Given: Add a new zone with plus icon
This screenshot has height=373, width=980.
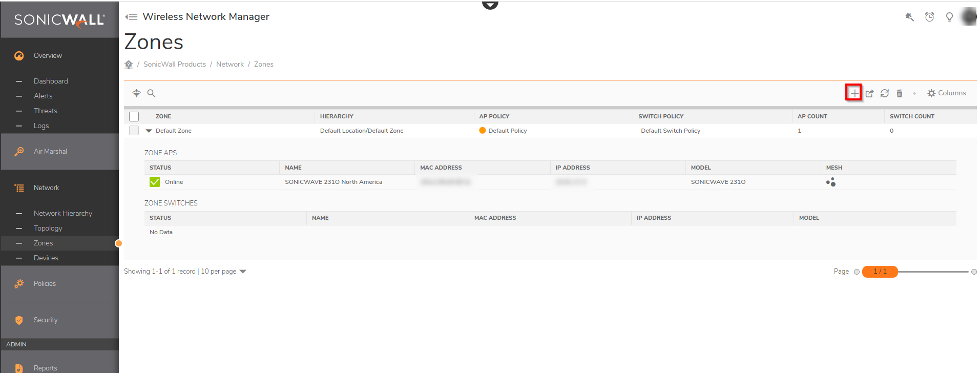Looking at the screenshot, I should (x=854, y=93).
